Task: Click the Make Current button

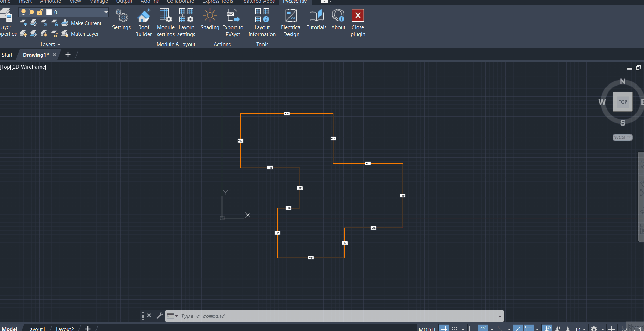Action: click(x=82, y=23)
